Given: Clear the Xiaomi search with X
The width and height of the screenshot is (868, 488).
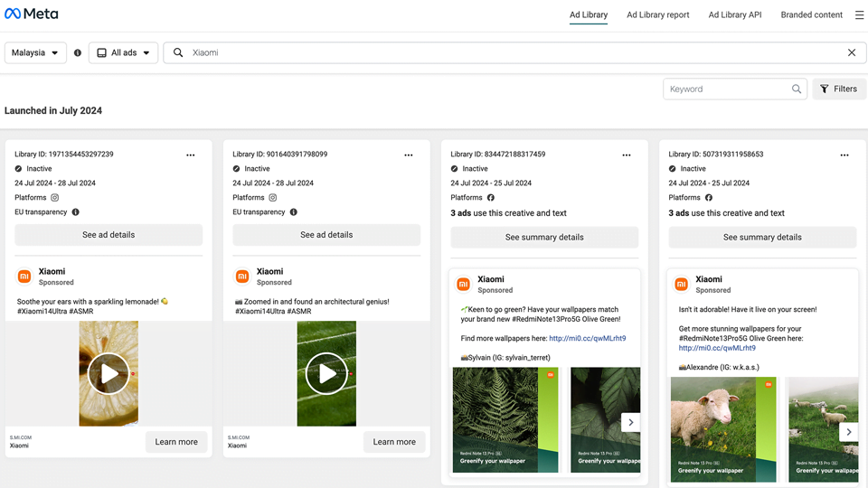Looking at the screenshot, I should [852, 52].
